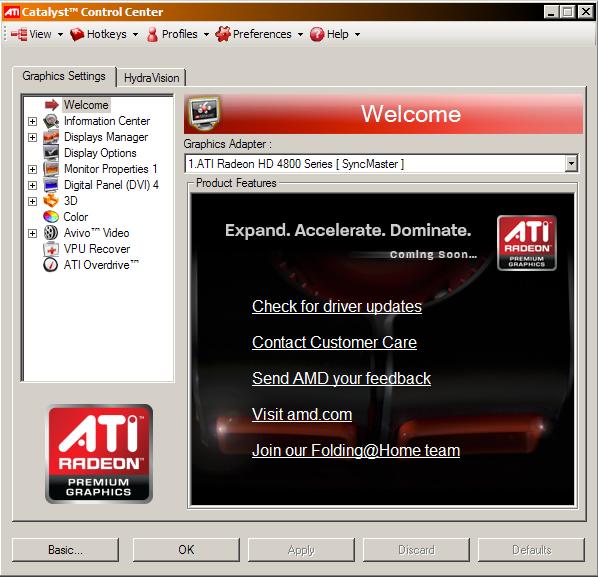Open the Hotkeys menu
This screenshot has width=598, height=577.
click(x=104, y=34)
